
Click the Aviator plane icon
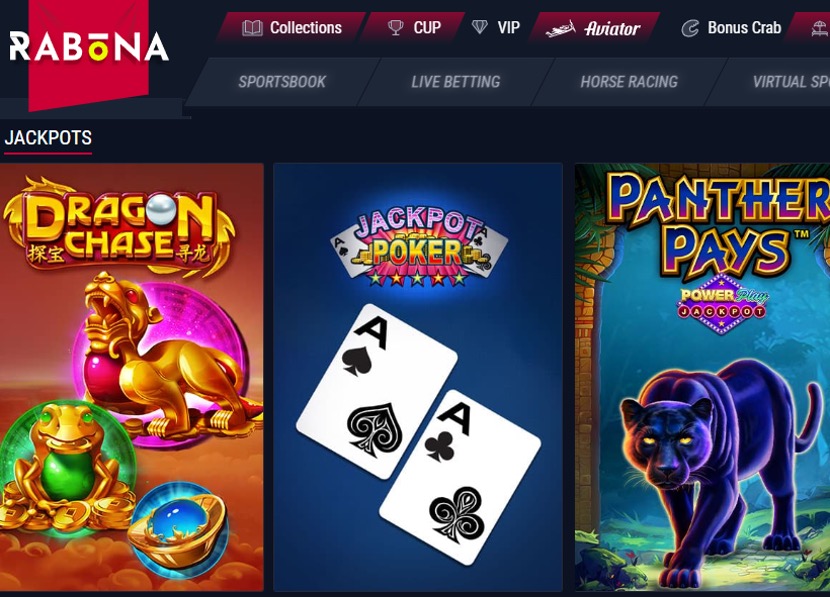[561, 28]
